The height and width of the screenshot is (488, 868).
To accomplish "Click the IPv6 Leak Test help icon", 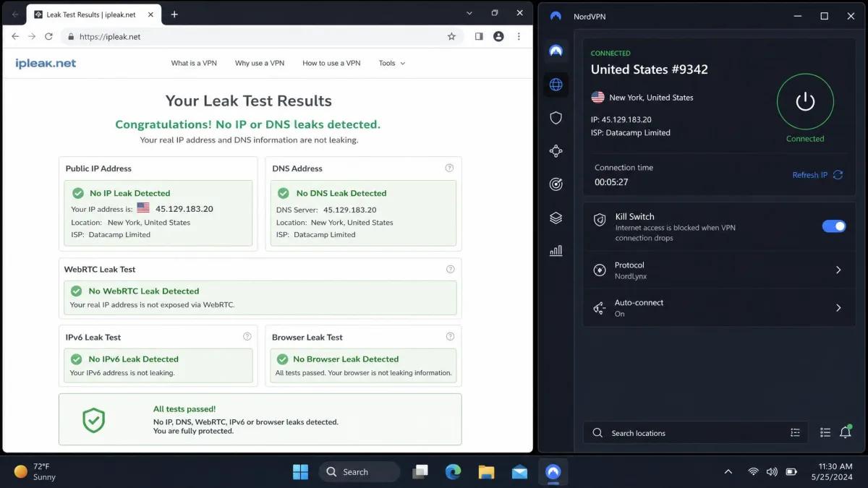I will (247, 336).
